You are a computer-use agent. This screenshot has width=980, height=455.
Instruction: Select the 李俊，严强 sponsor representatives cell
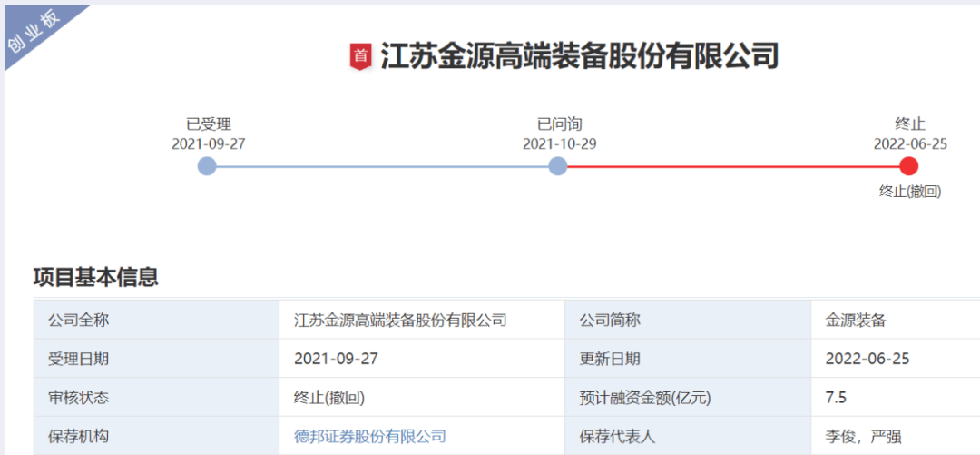863,437
